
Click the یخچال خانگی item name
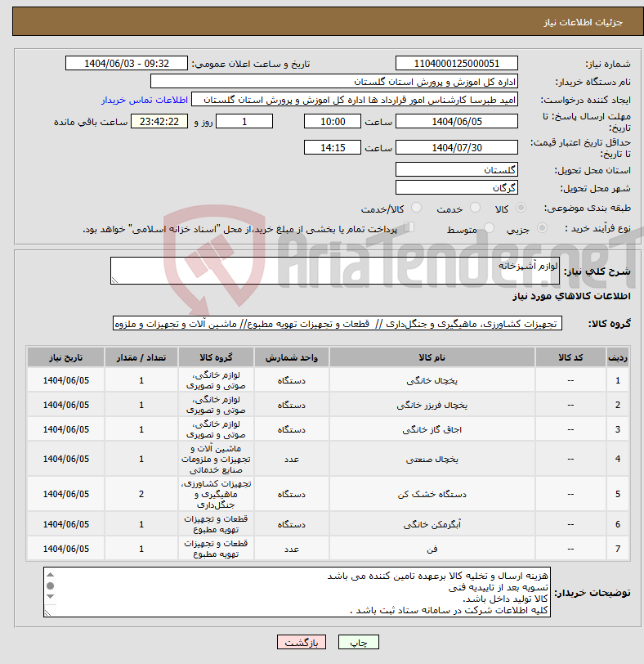point(432,381)
